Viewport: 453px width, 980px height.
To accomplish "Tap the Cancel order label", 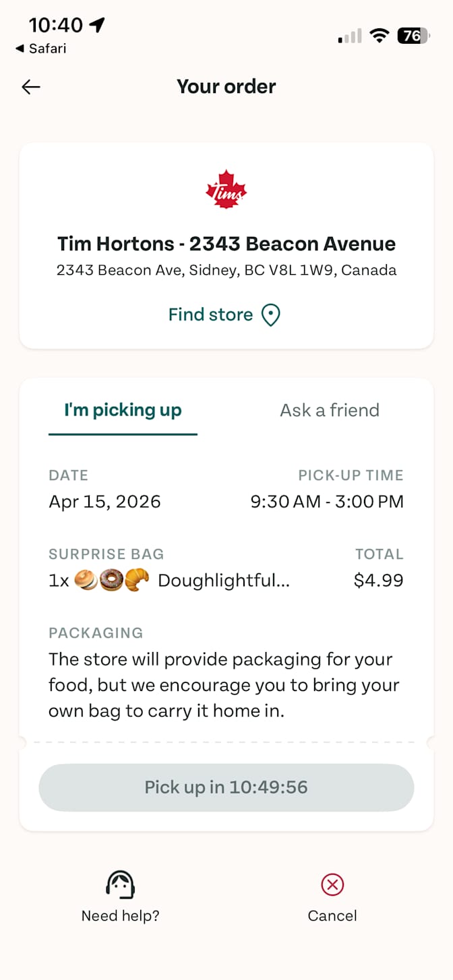I will (332, 915).
